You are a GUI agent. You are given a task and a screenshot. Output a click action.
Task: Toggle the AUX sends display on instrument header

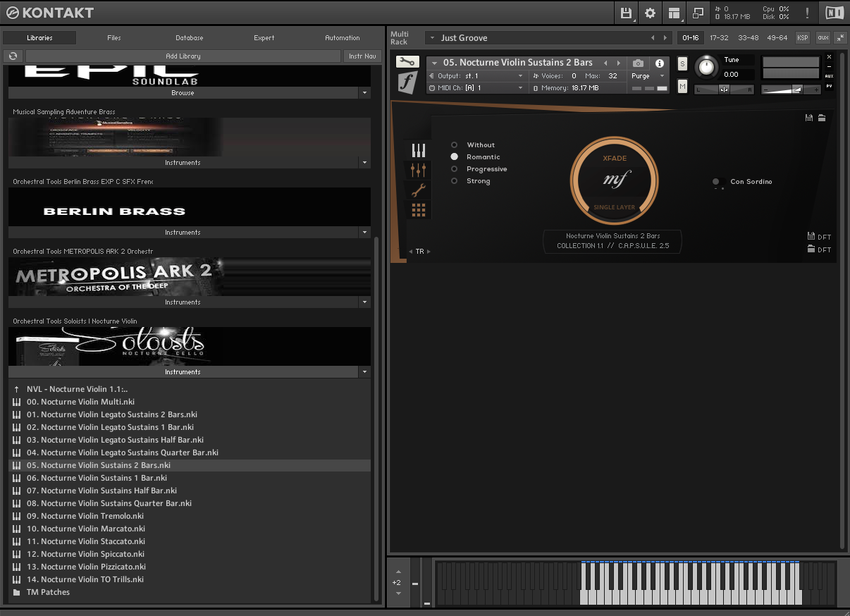[x=829, y=76]
